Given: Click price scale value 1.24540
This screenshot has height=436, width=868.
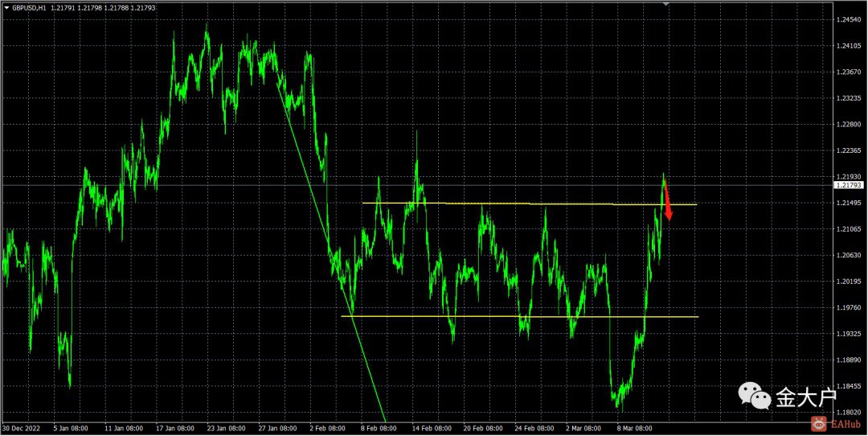Looking at the screenshot, I should coord(850,20).
